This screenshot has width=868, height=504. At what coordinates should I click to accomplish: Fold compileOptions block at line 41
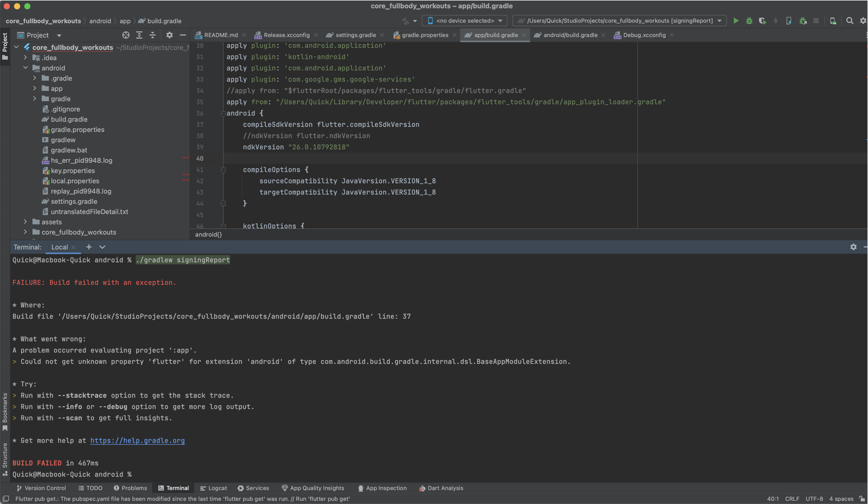(x=223, y=170)
